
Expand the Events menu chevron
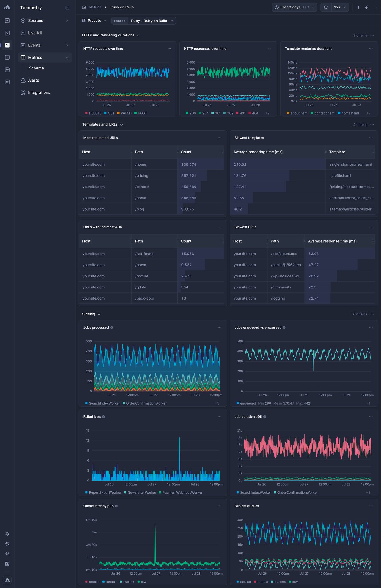[x=67, y=45]
